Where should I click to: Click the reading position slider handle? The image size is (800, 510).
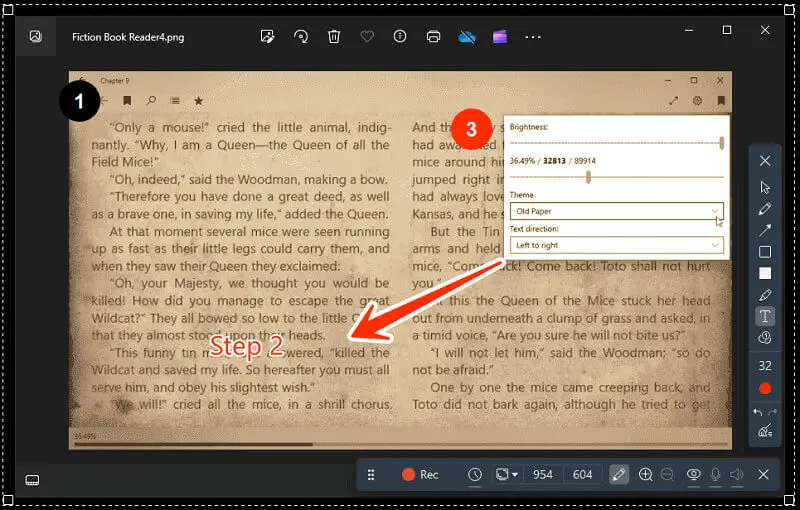588,177
